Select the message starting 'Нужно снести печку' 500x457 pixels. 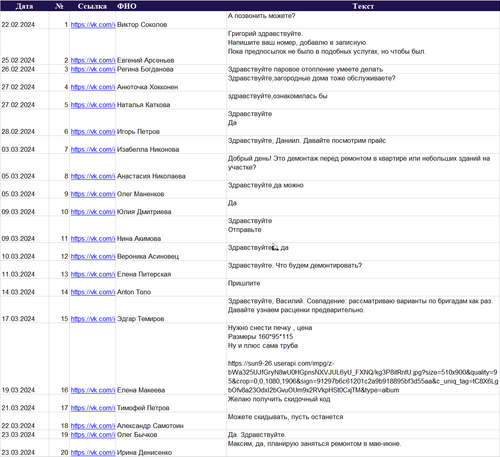click(363, 359)
